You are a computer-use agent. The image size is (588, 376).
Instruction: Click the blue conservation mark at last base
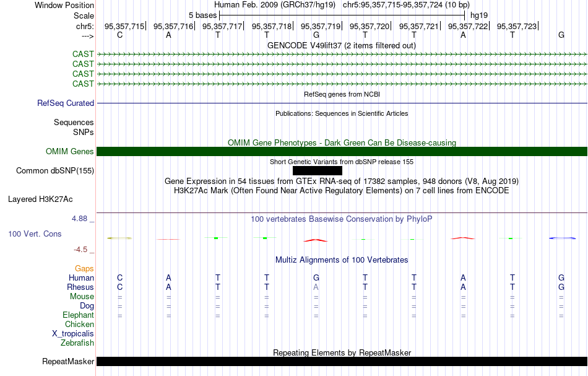[562, 238]
